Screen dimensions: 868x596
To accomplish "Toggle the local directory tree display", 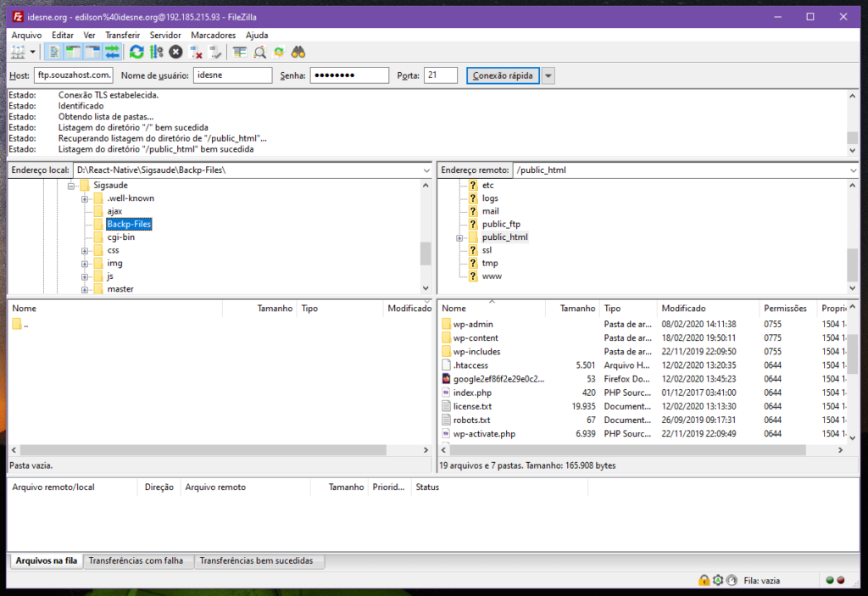I will [x=73, y=52].
